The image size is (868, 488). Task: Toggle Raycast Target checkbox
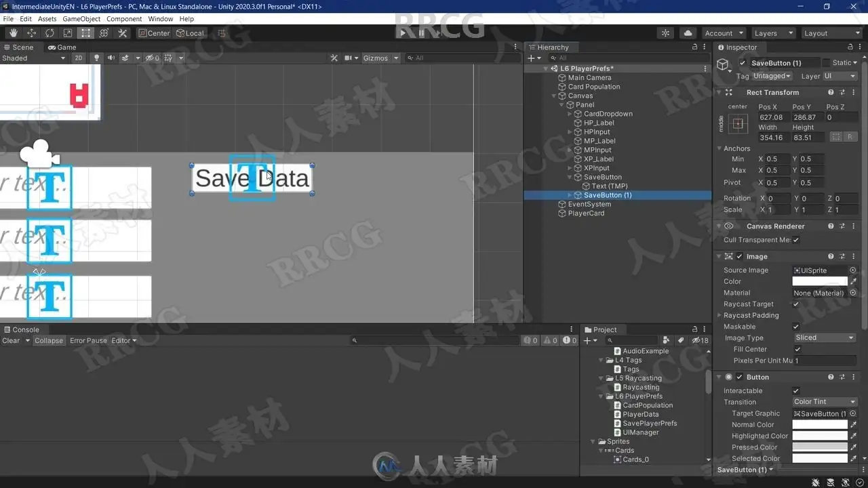coord(796,304)
